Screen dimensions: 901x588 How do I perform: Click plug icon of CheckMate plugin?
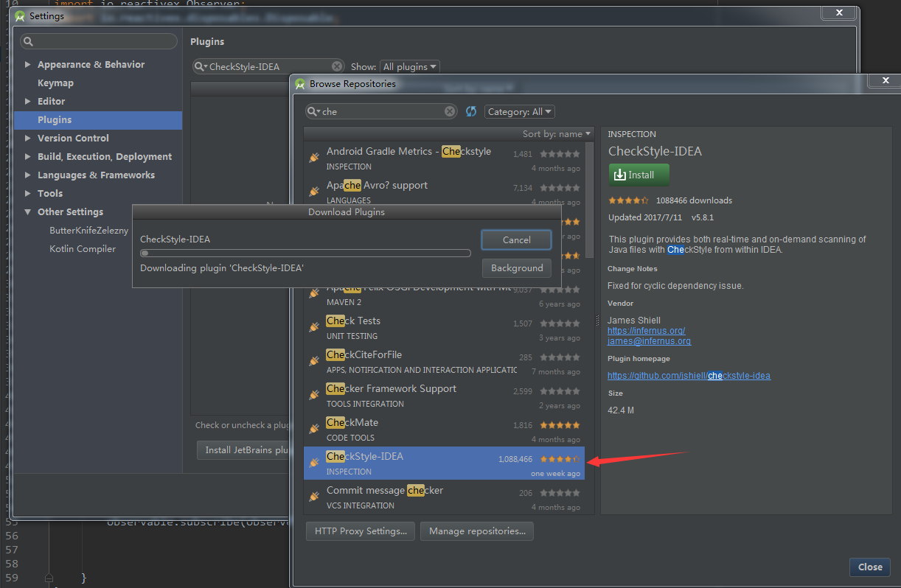tap(314, 429)
